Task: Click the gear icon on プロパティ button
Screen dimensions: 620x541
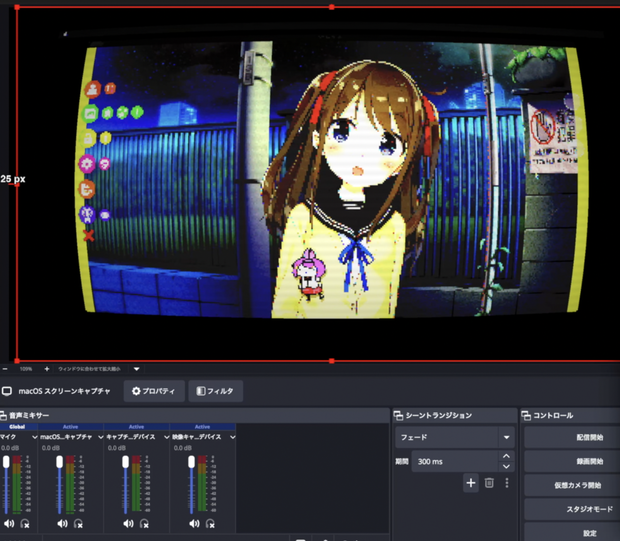Action: (136, 391)
